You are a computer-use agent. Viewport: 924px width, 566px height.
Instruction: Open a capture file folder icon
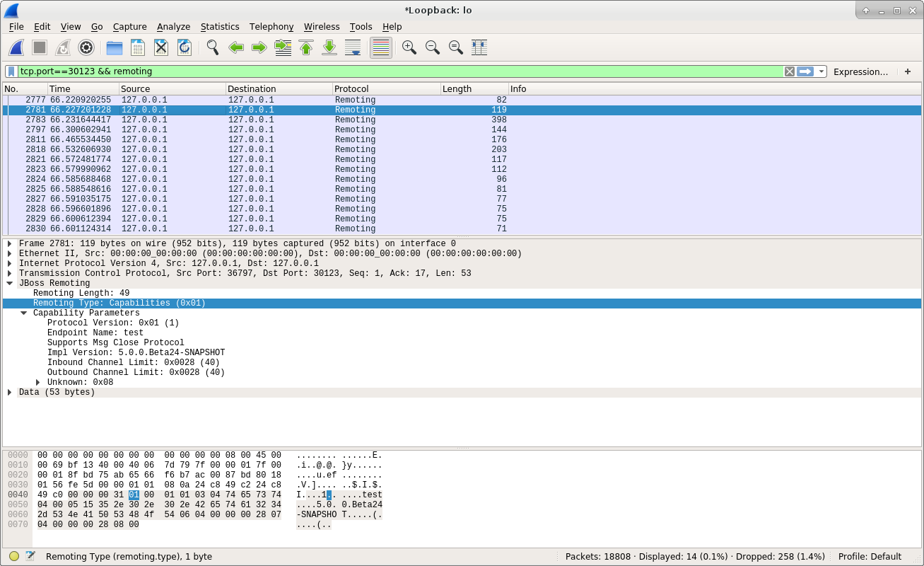(115, 47)
